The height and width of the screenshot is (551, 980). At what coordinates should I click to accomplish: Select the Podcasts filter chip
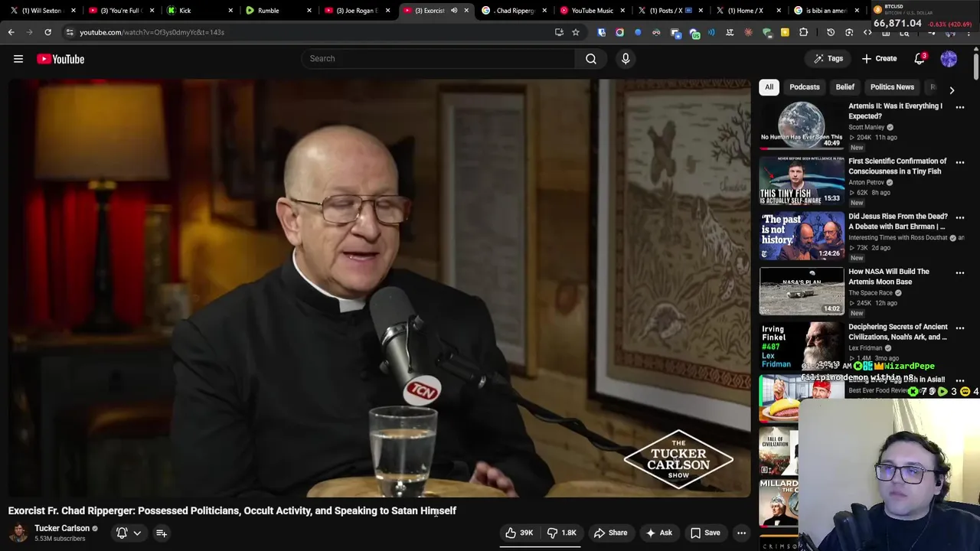tap(805, 87)
